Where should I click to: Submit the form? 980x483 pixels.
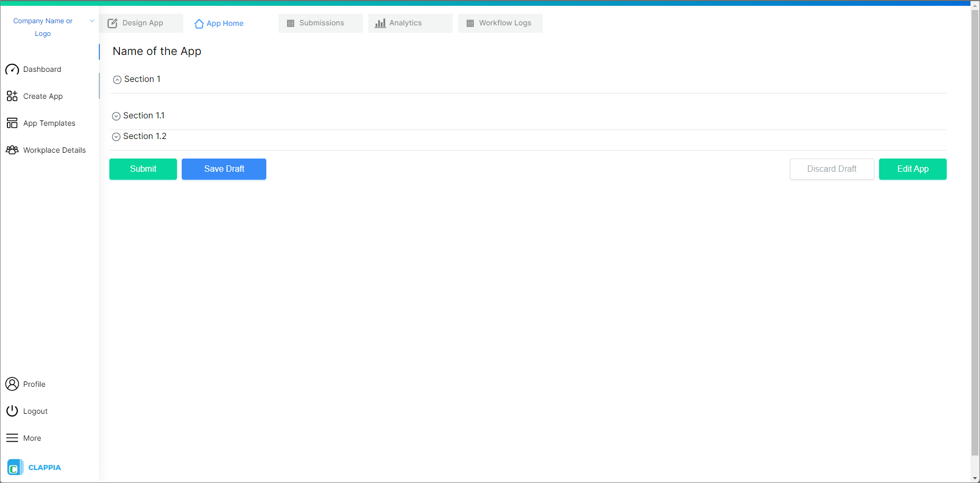[143, 169]
